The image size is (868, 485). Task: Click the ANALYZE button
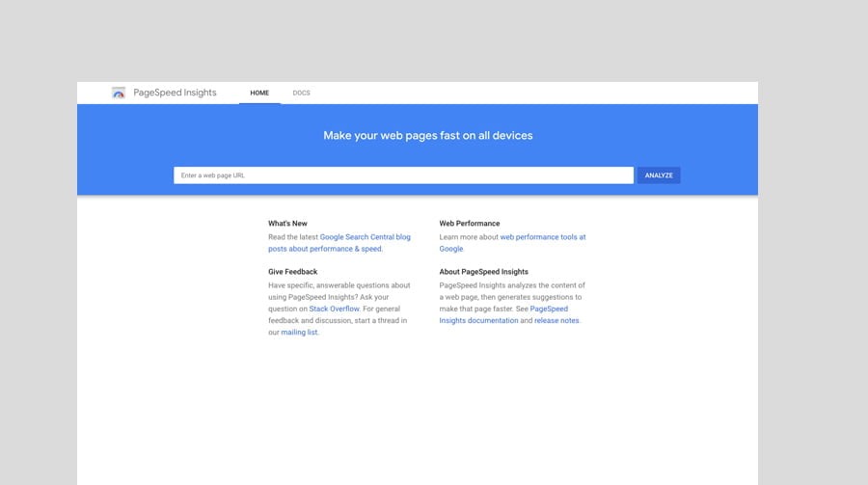pos(659,175)
